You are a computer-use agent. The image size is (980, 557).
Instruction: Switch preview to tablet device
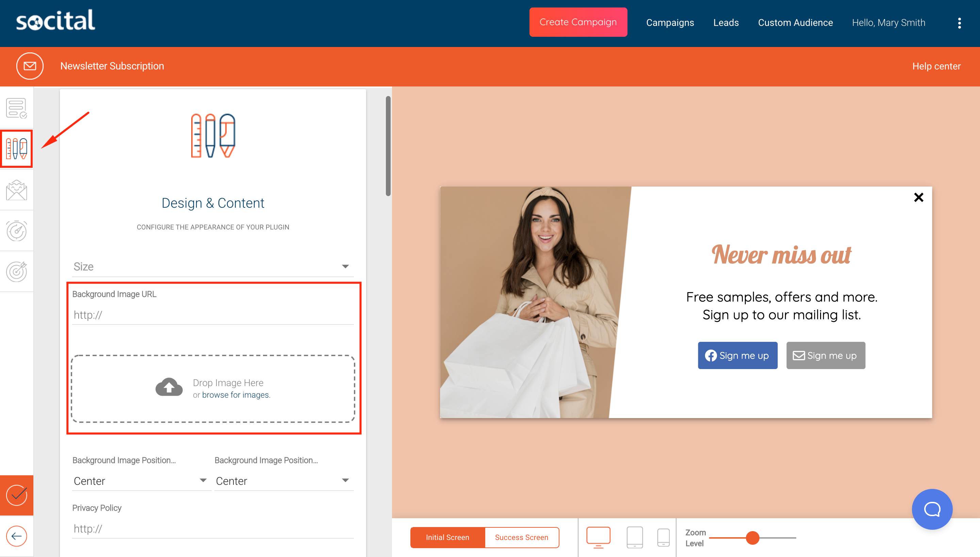pyautogui.click(x=635, y=537)
